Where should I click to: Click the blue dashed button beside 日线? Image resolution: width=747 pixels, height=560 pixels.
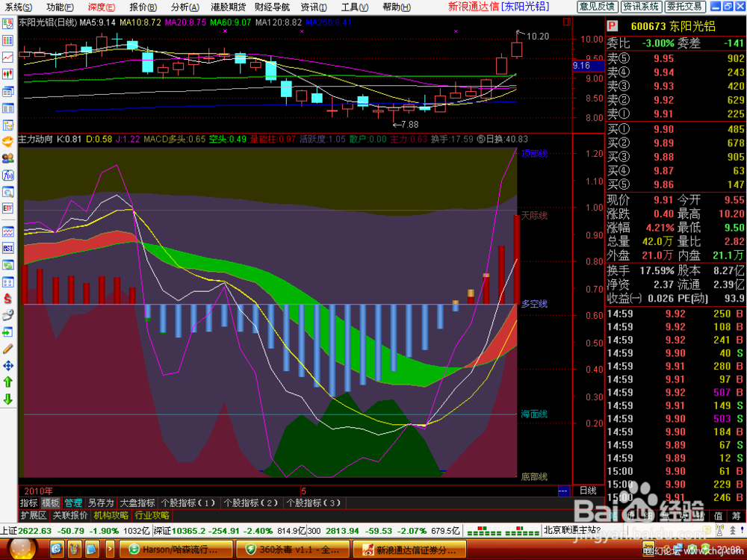point(563,491)
